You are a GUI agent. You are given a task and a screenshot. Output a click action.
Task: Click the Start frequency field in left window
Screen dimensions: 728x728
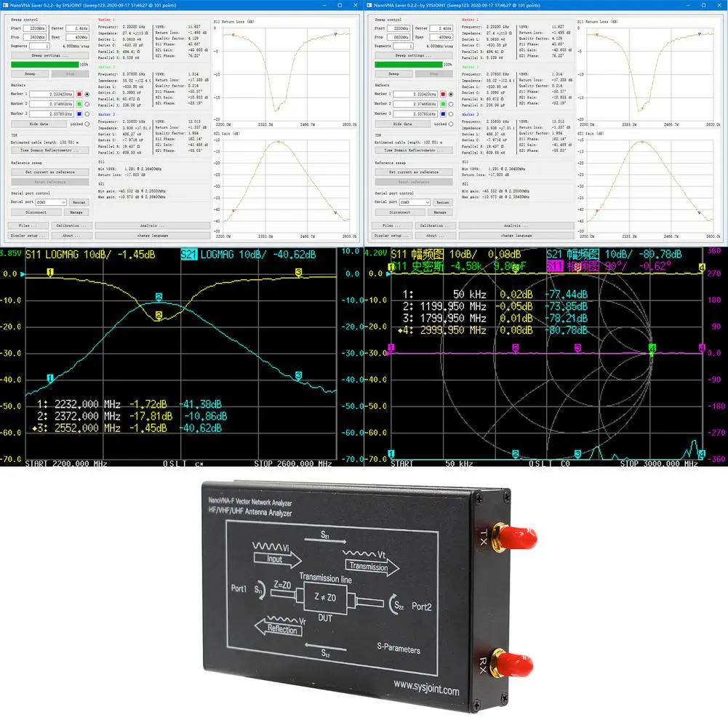pos(35,28)
